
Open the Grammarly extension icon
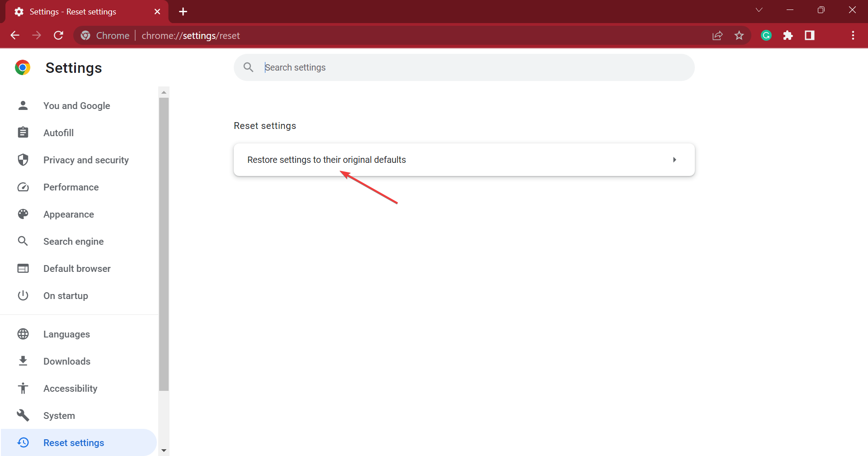[766, 35]
